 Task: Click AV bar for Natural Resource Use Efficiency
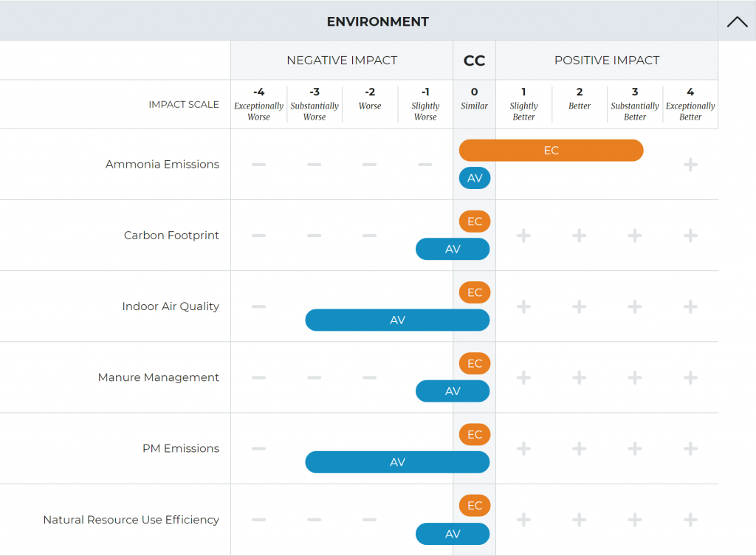tap(453, 534)
